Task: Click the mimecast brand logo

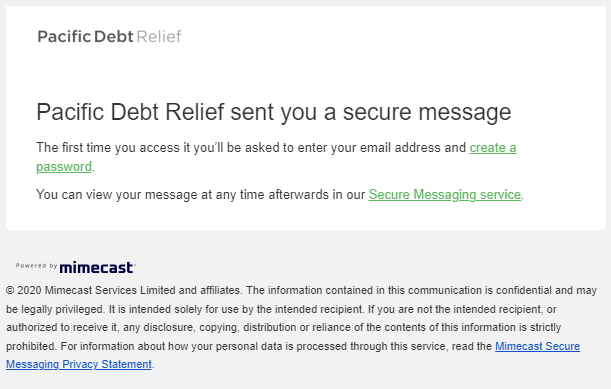Action: 96,267
